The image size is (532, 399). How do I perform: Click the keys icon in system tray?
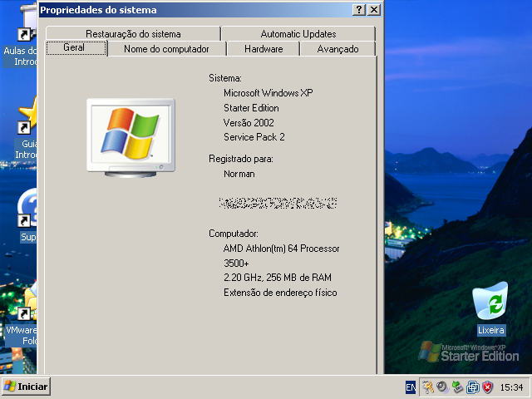pyautogui.click(x=427, y=387)
